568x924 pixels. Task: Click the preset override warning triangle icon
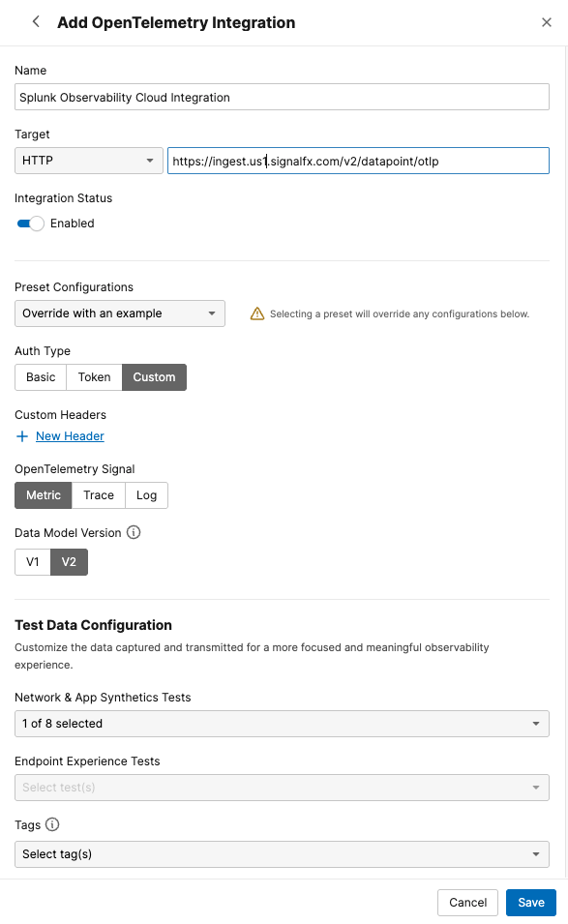click(x=257, y=313)
